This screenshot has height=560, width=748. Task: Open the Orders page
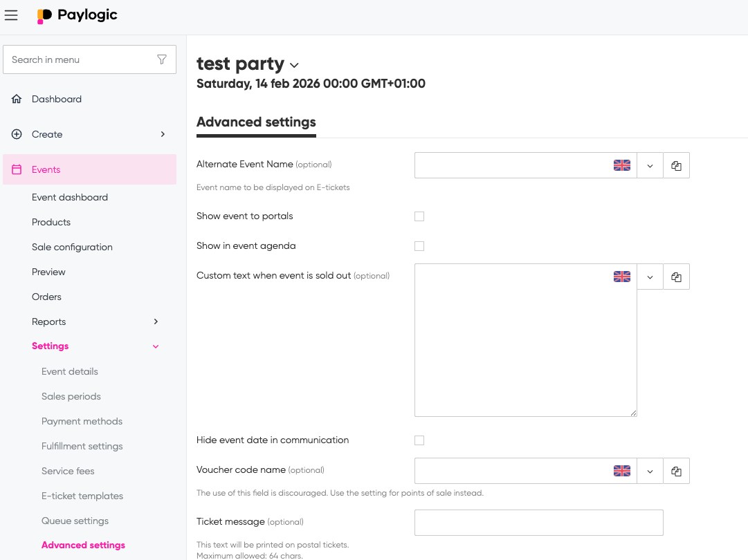coord(46,297)
